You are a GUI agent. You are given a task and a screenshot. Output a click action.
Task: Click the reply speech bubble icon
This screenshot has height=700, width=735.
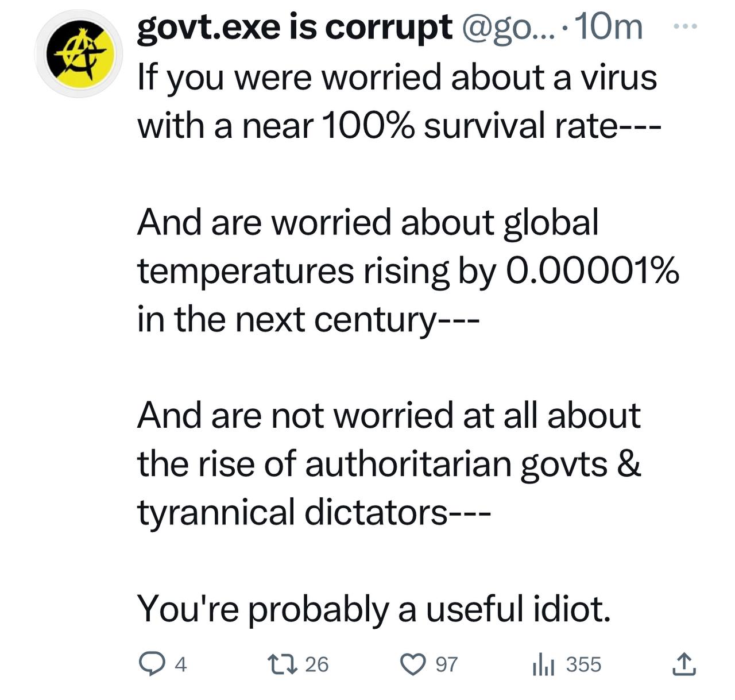pyautogui.click(x=152, y=664)
